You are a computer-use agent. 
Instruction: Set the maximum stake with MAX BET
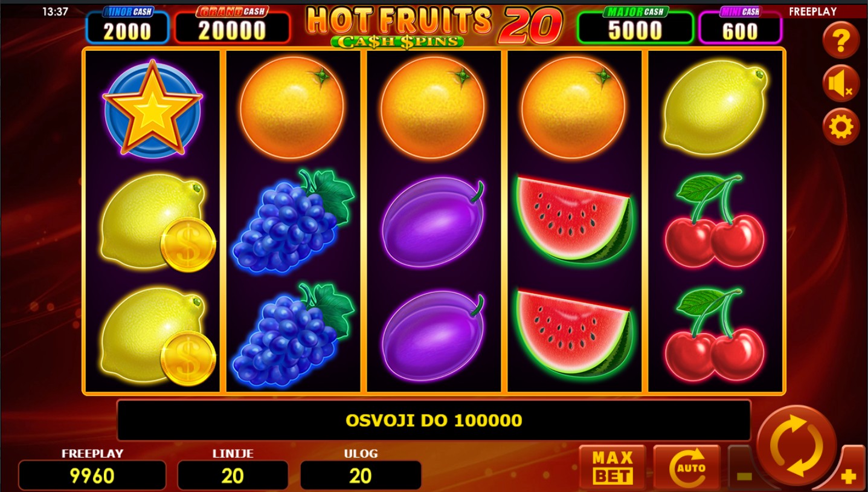point(612,467)
